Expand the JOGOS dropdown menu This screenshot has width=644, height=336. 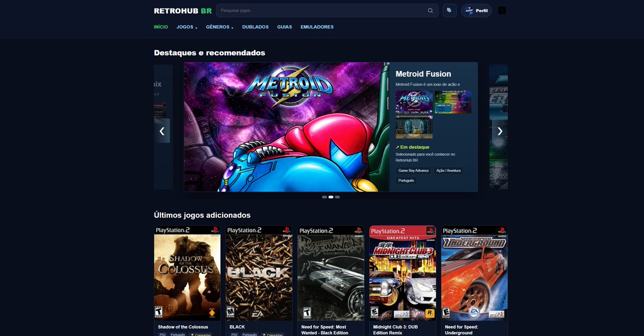[187, 27]
